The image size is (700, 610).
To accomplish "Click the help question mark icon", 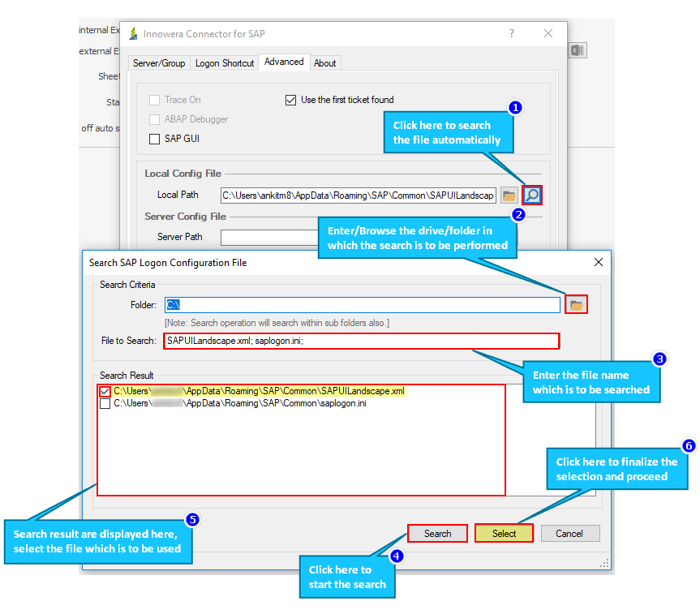I will (x=511, y=33).
